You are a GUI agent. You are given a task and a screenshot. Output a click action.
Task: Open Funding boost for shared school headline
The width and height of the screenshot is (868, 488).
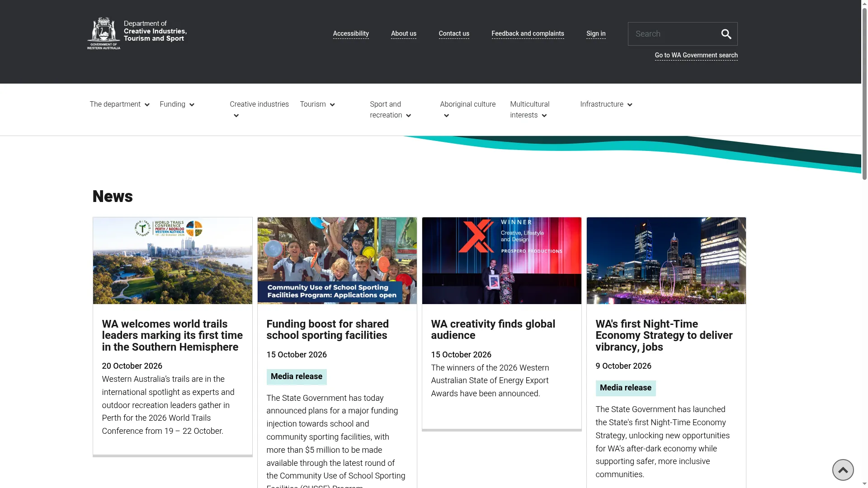coord(327,330)
